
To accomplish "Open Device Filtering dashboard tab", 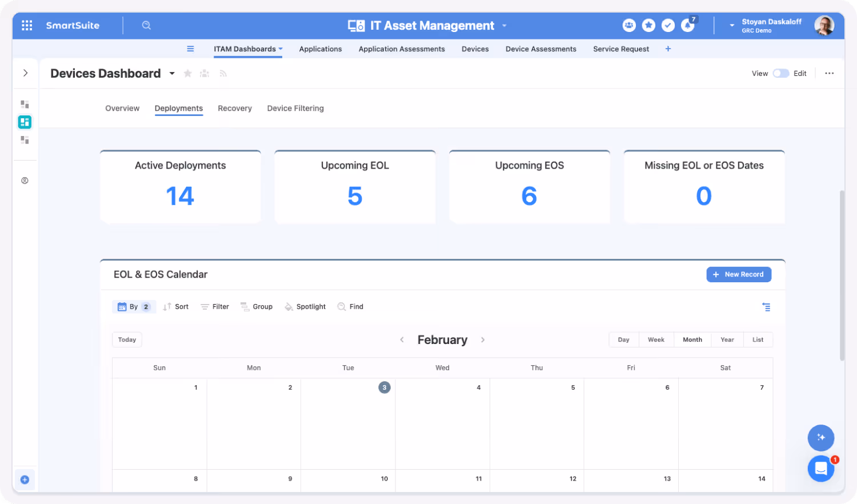I will click(x=295, y=109).
